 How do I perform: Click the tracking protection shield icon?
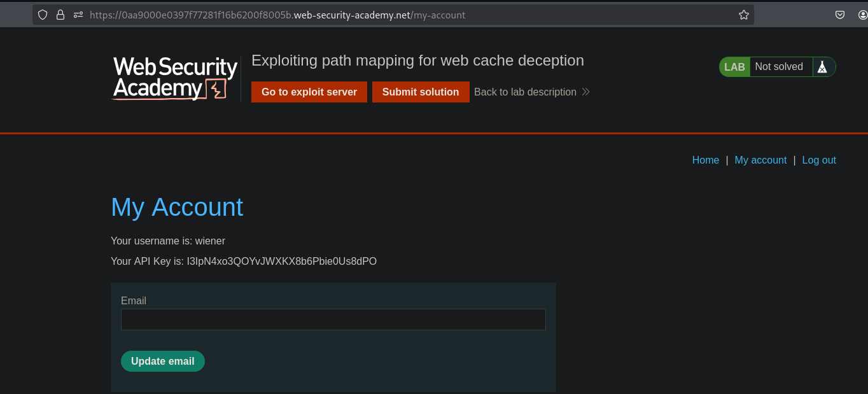point(43,15)
